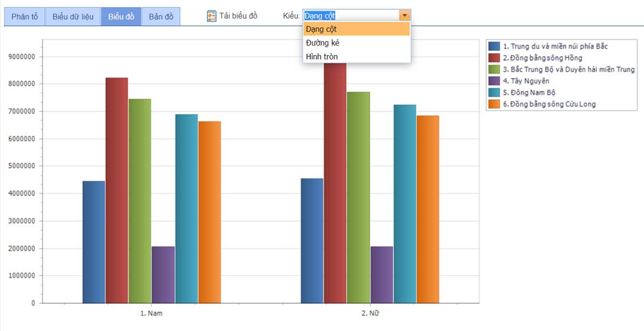Click blue swatch for Trung du legend
Viewport: 644px width, 331px height.
494,46
